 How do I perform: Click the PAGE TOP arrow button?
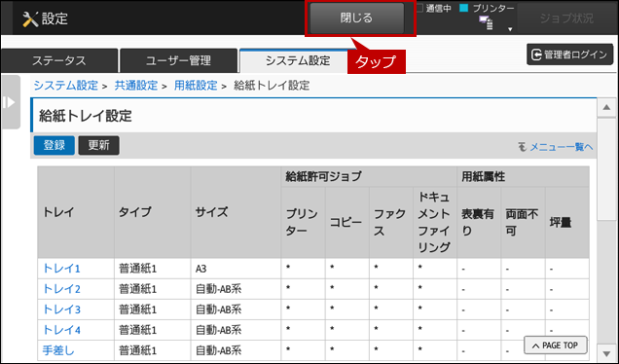556,346
